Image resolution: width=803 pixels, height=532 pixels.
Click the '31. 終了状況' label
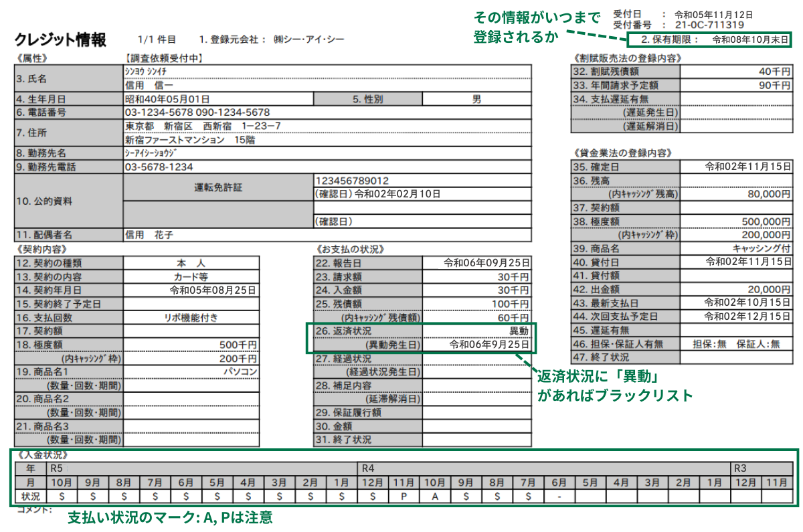pyautogui.click(x=343, y=440)
